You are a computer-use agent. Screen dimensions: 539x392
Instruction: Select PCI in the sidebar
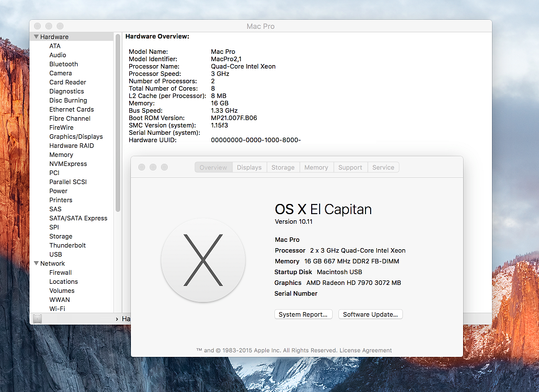pos(54,173)
